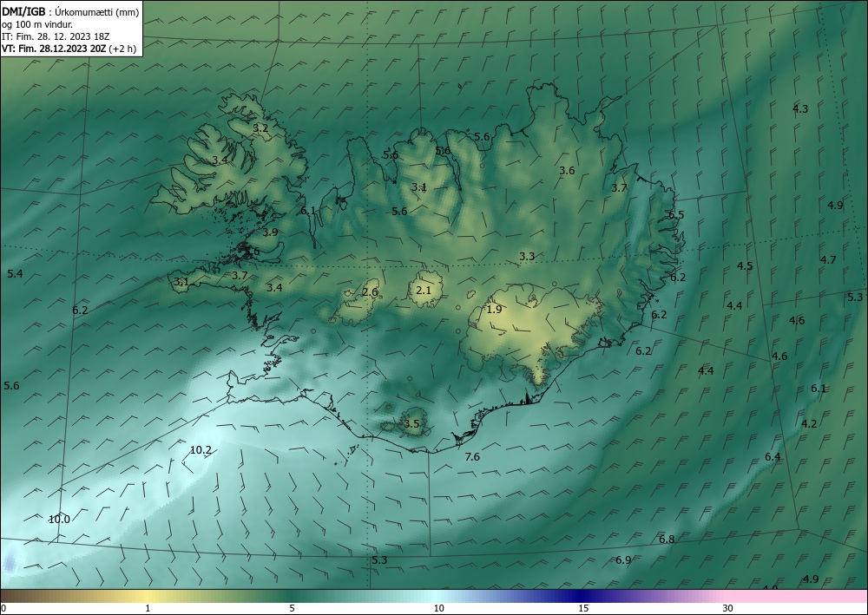Click the 6.9 value label
The height and width of the screenshot is (615, 868).
623,560
